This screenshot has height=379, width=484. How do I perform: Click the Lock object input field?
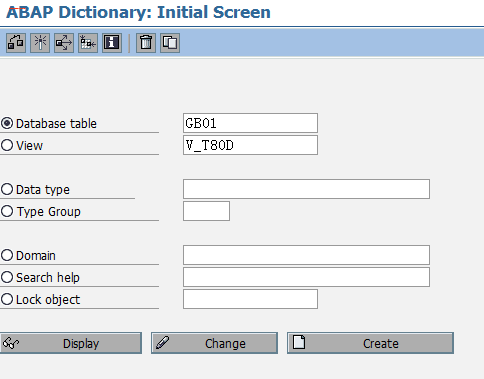(250, 299)
